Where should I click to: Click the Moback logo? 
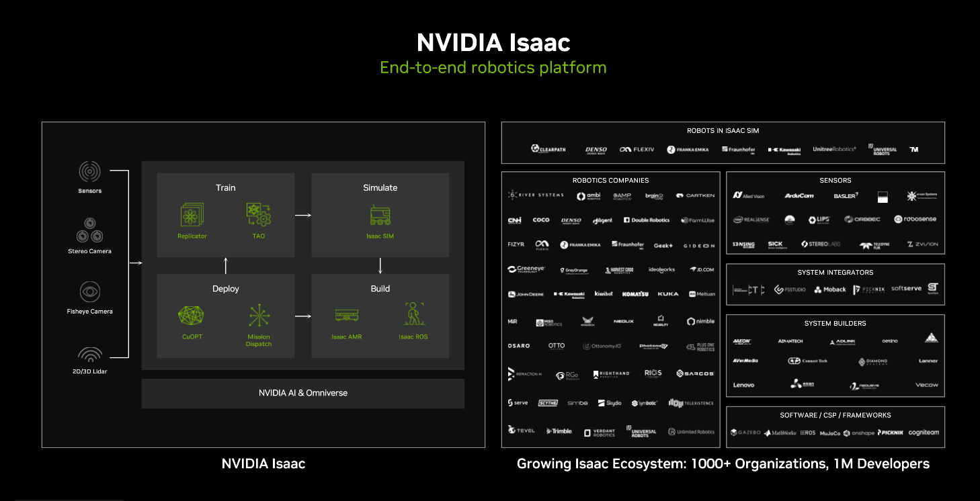pos(830,289)
